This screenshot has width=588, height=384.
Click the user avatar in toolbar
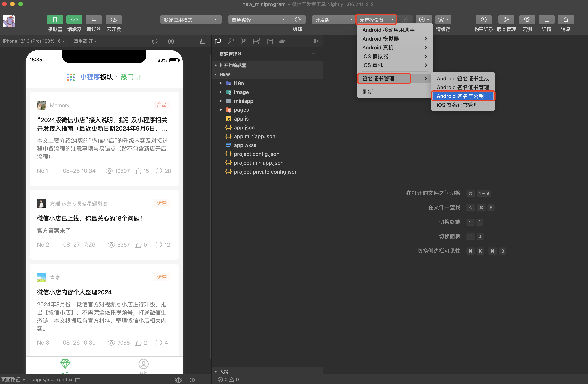(x=9, y=21)
